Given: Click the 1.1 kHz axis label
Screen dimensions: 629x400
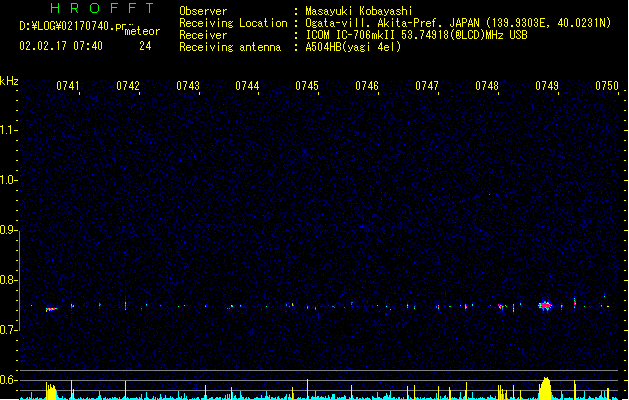Looking at the screenshot, I should 8,130.
